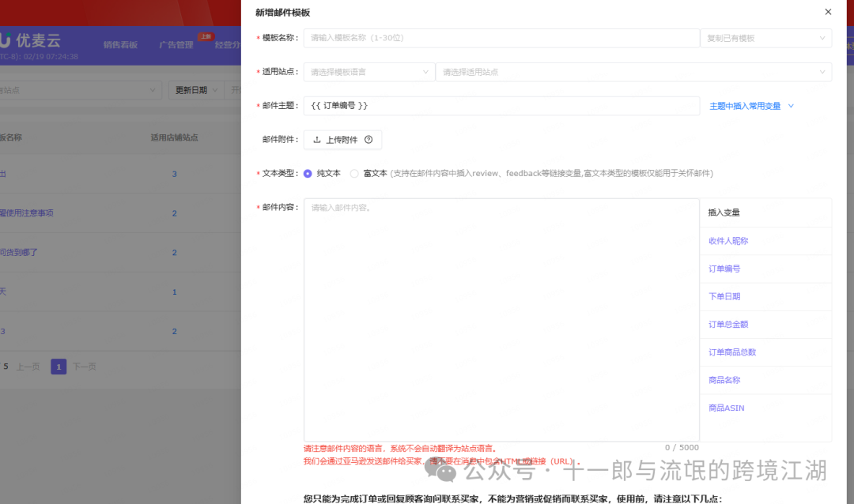Click the help question mark beside 上传附件
The image size is (854, 504).
point(368,140)
